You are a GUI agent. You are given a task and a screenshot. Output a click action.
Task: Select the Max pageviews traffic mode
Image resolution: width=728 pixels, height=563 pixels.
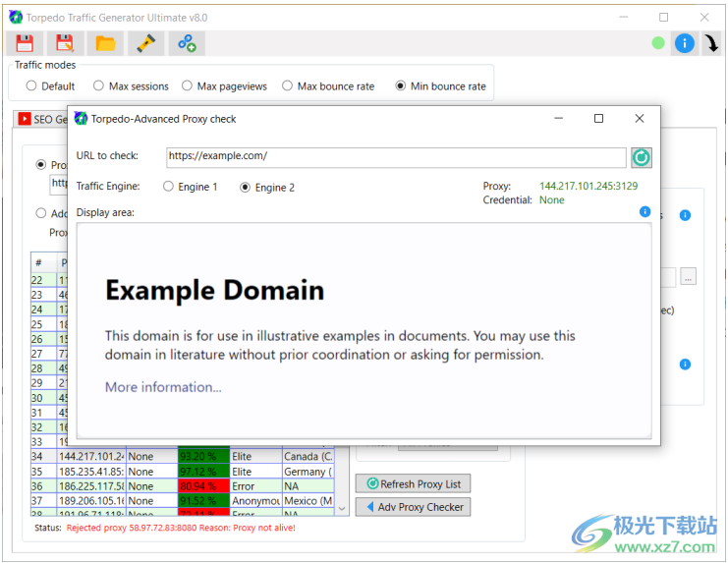[224, 85]
